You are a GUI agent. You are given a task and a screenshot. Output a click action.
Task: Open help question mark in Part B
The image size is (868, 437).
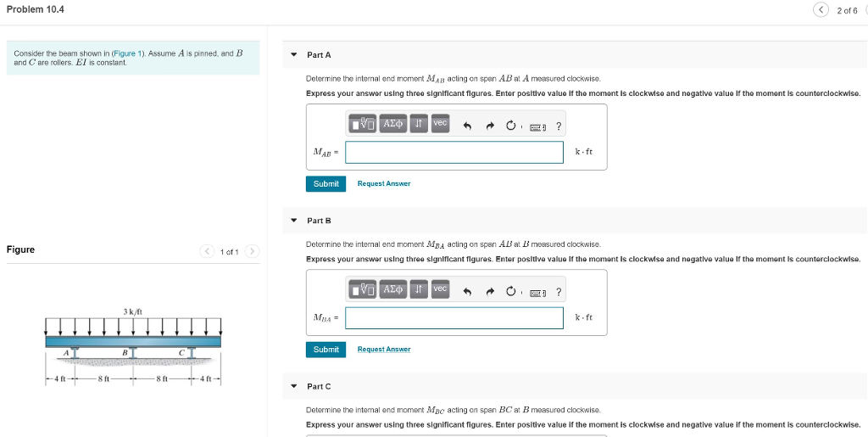point(559,292)
